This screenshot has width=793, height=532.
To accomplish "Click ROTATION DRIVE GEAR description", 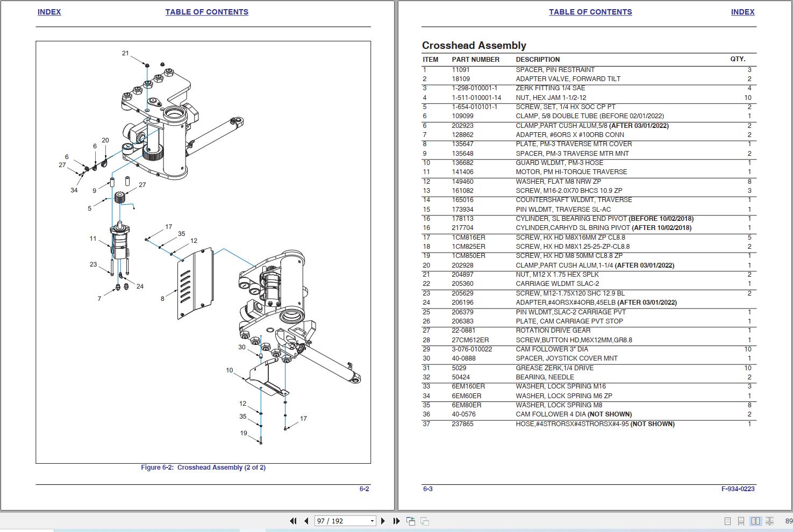I will pos(553,330).
